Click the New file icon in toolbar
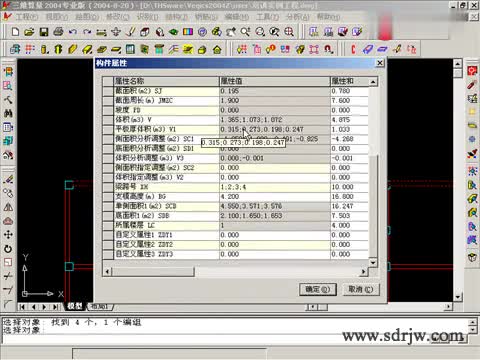 tap(15, 32)
